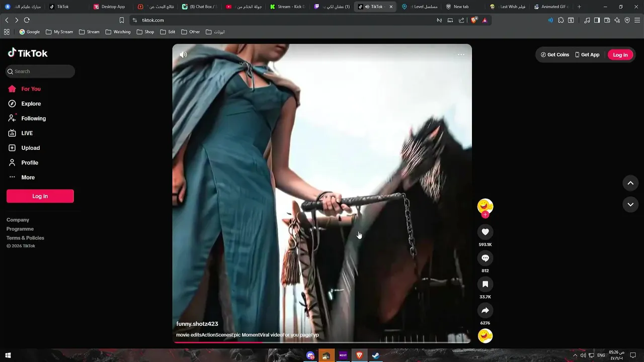Mute the TikTok video with speaker icon
644x362 pixels.
pos(183,54)
